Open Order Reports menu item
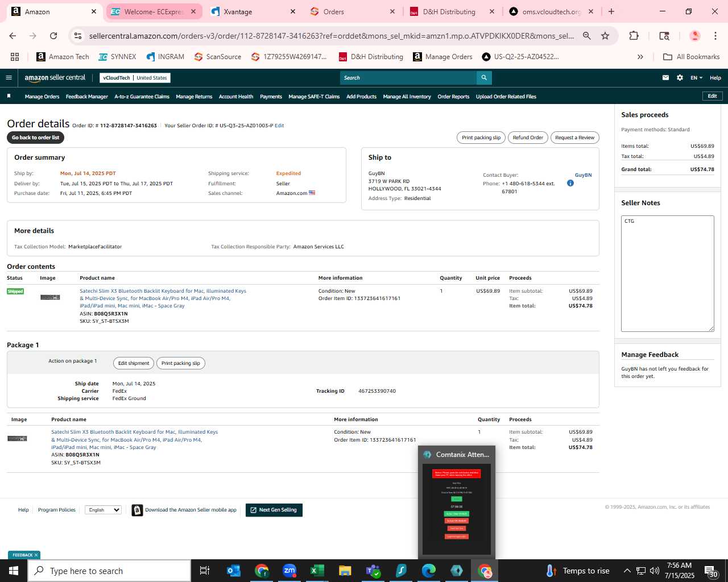This screenshot has width=728, height=582. pos(453,97)
